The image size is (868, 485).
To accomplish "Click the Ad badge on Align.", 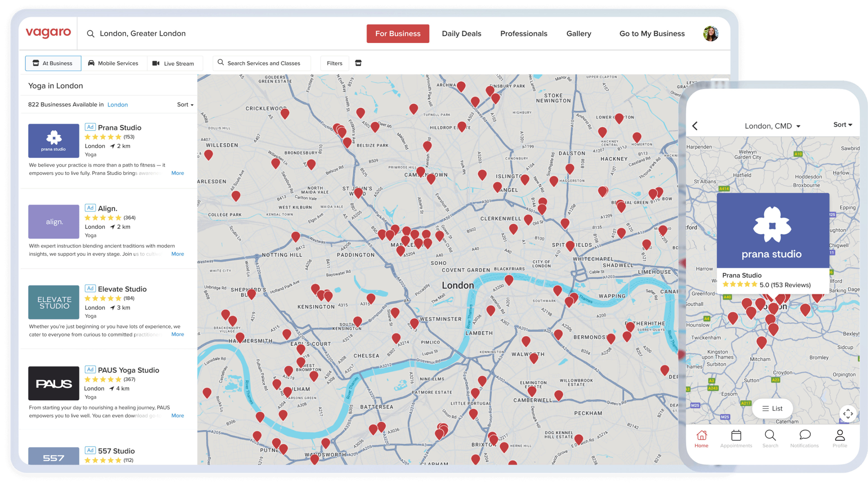I will point(90,208).
